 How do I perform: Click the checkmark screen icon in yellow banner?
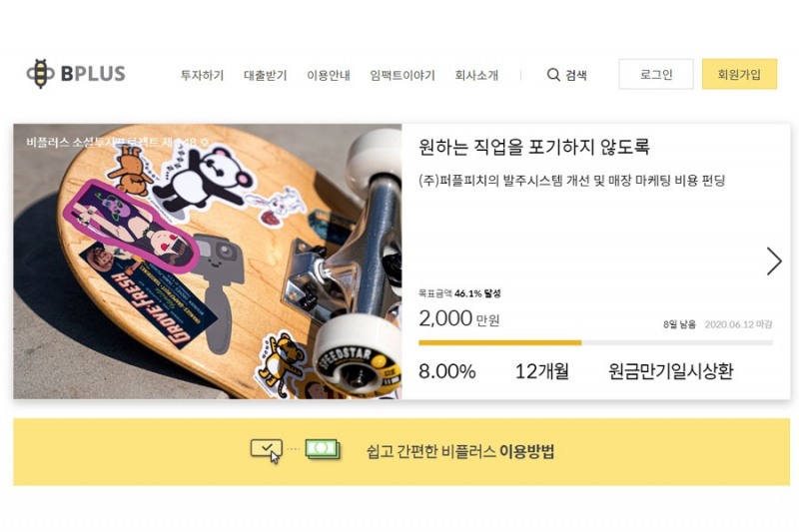pyautogui.click(x=266, y=451)
